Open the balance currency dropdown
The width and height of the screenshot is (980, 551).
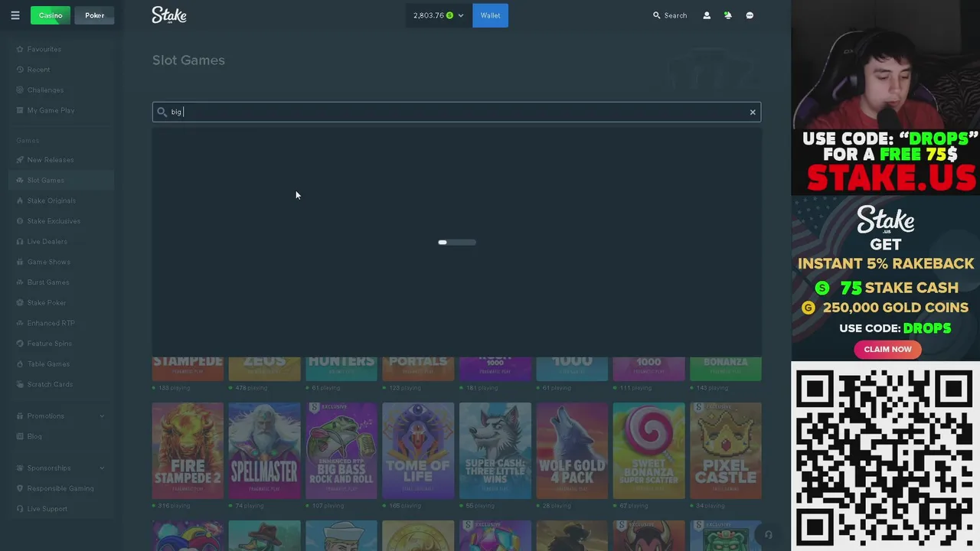439,15
